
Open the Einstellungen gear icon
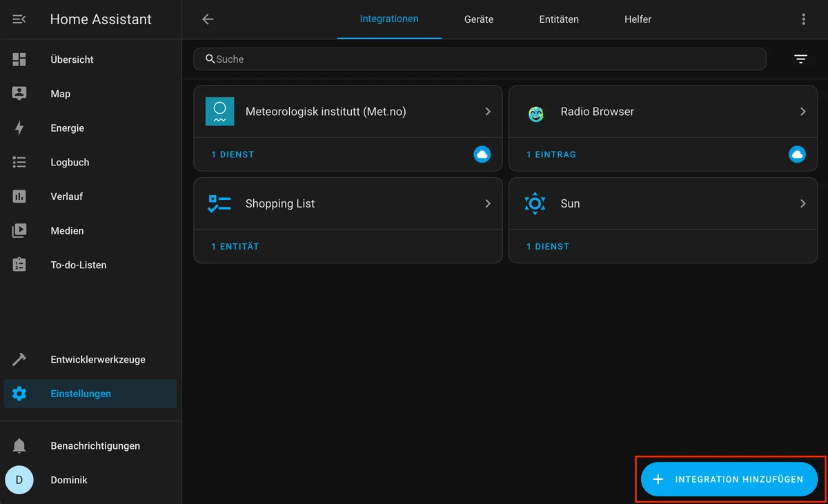[x=19, y=394]
